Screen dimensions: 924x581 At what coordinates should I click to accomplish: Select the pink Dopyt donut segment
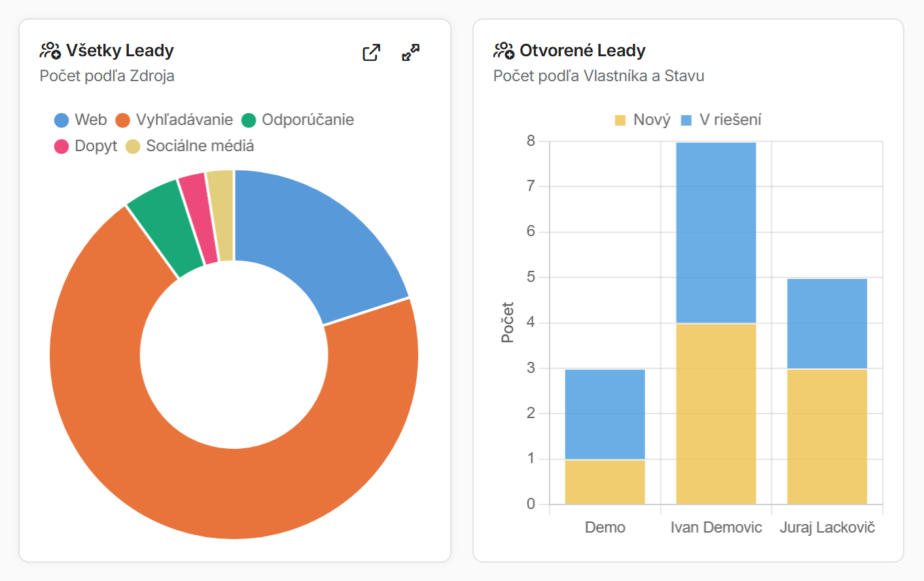coord(200,218)
